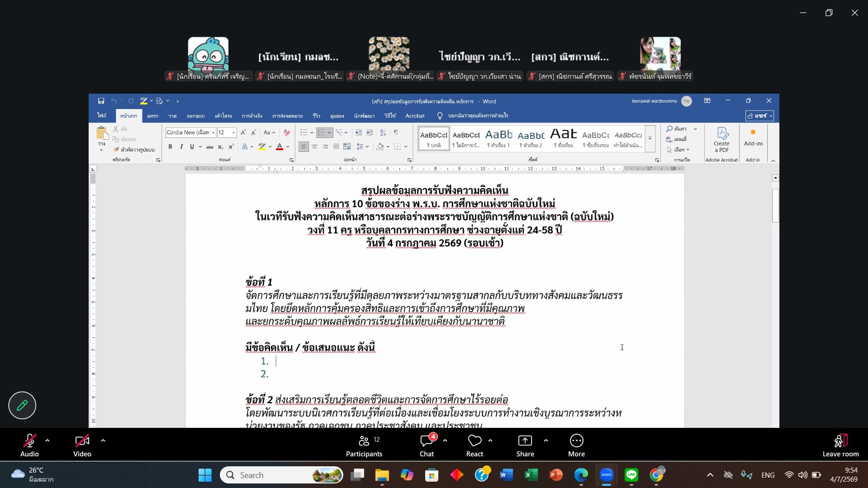Click the numbered list icon
868x488 pixels.
coord(321,133)
